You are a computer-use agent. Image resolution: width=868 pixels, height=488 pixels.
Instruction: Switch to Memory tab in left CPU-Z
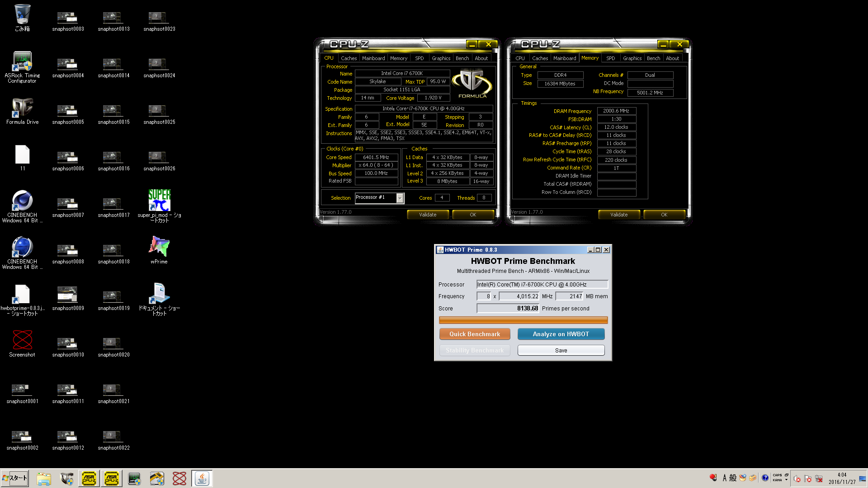pos(399,58)
